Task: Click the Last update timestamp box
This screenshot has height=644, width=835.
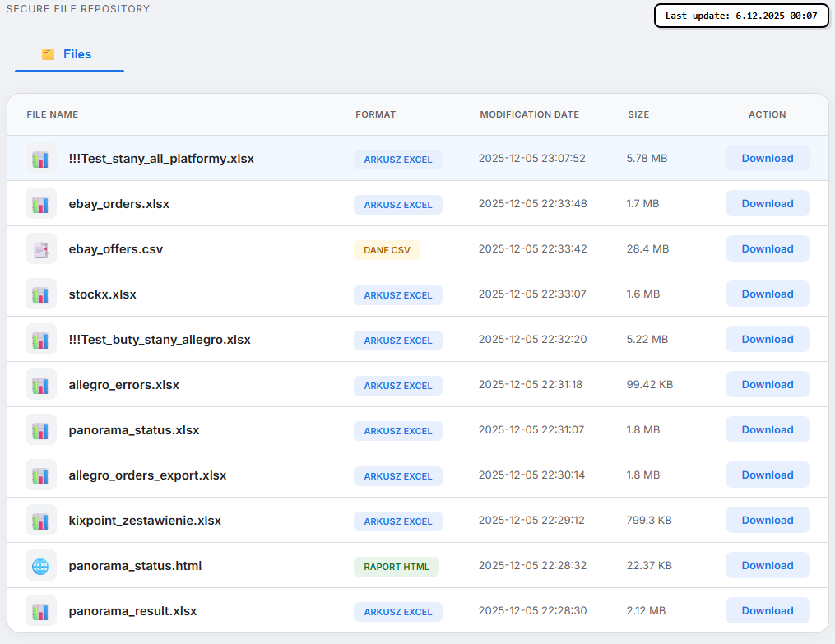Action: [740, 16]
